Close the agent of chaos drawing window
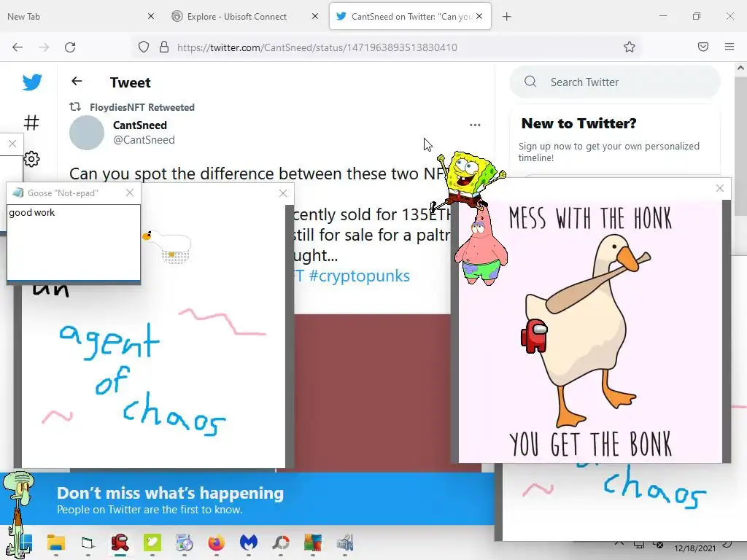747x560 pixels. 283,193
